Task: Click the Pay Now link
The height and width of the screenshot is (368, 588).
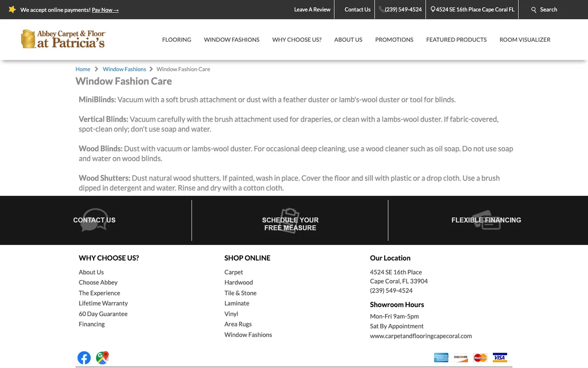Action: pyautogui.click(x=105, y=10)
